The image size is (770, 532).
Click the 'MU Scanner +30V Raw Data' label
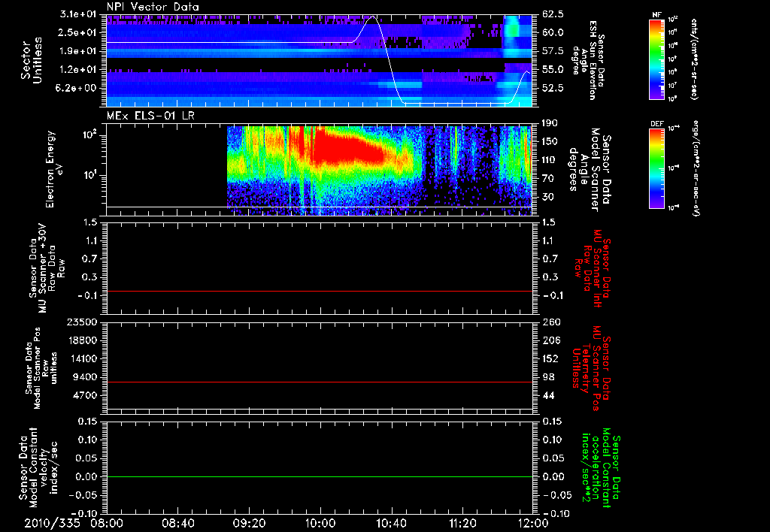point(47,268)
